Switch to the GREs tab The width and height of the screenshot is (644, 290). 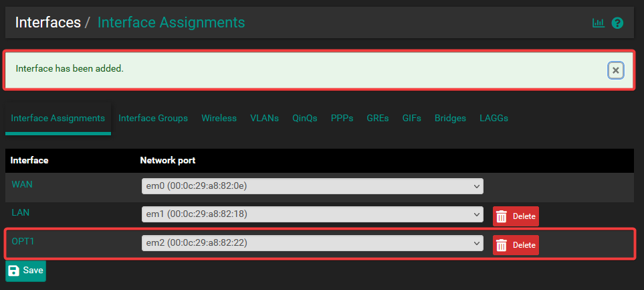pyautogui.click(x=377, y=118)
